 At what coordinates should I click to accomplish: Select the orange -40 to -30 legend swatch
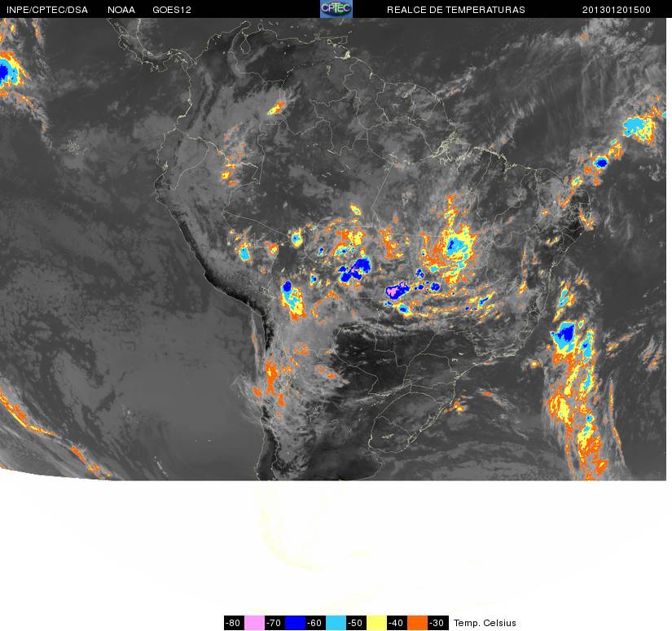[x=417, y=623]
